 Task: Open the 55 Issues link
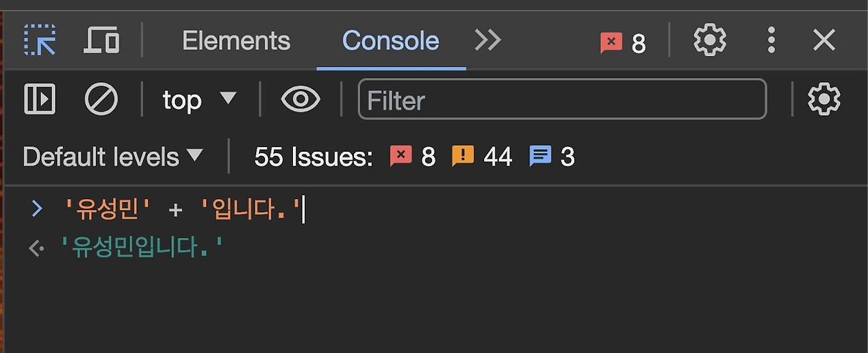click(313, 157)
